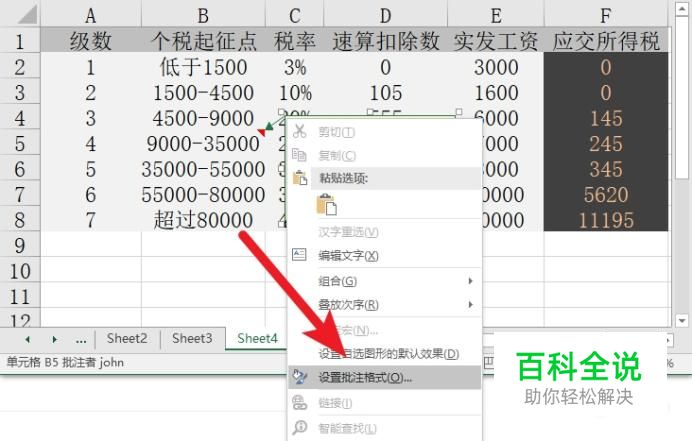Click the comment indicator triangle on cell B5
Viewport: 692px width, 441px height.
(261, 132)
